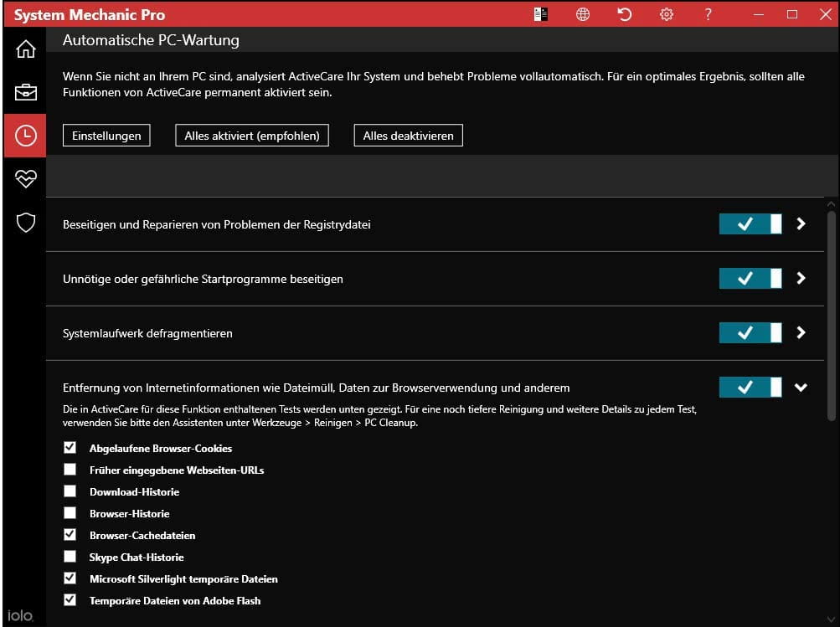Image resolution: width=840 pixels, height=627 pixels.
Task: Collapse the Internetinformationen section chevron
Action: pos(801,388)
